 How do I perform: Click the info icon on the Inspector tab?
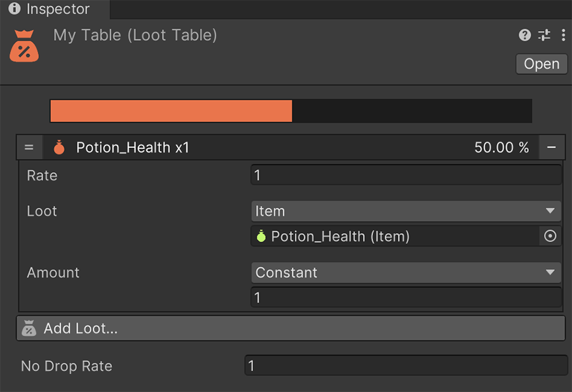coord(14,10)
